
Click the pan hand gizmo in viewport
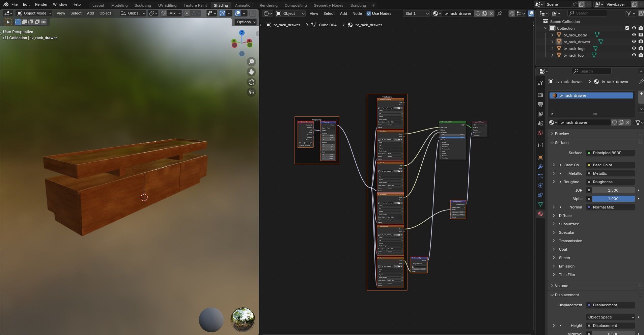tap(251, 72)
